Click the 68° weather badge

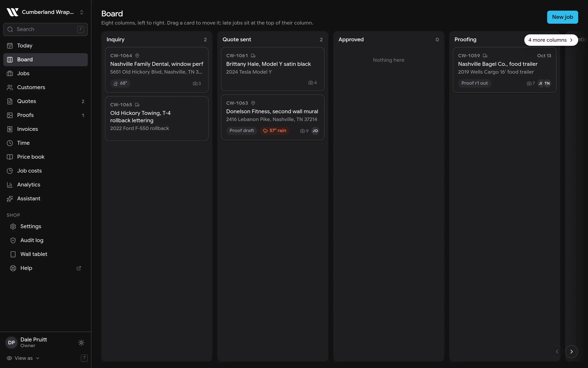(x=120, y=83)
